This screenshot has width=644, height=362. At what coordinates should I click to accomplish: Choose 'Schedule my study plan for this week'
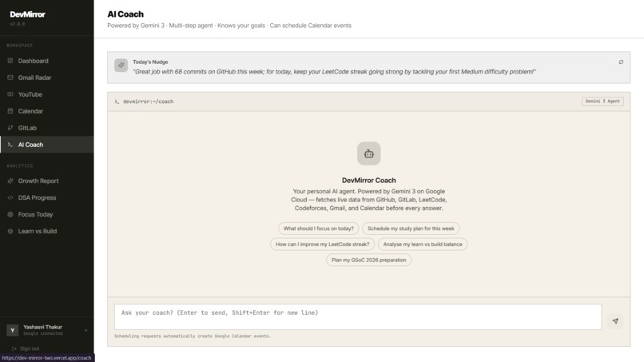[x=411, y=229]
